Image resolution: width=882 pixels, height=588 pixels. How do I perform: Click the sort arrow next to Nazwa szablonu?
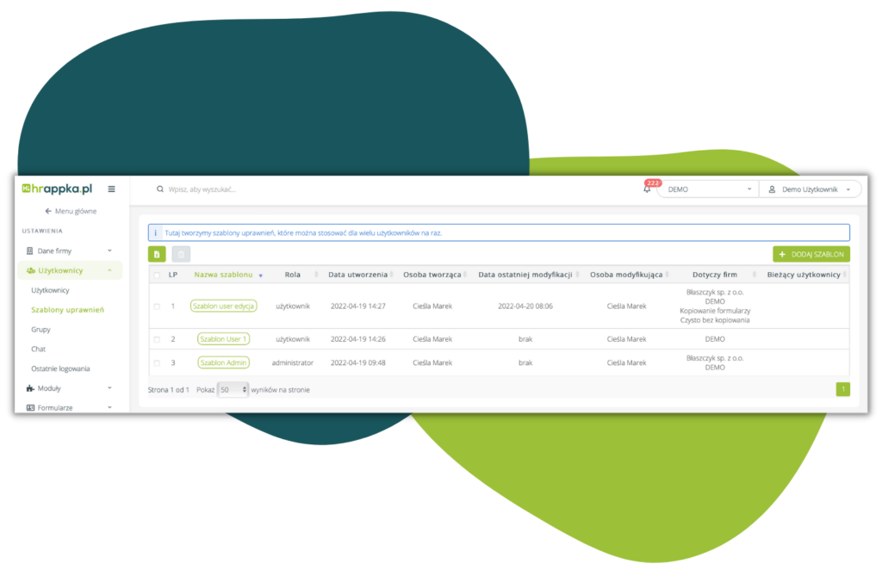pyautogui.click(x=260, y=275)
